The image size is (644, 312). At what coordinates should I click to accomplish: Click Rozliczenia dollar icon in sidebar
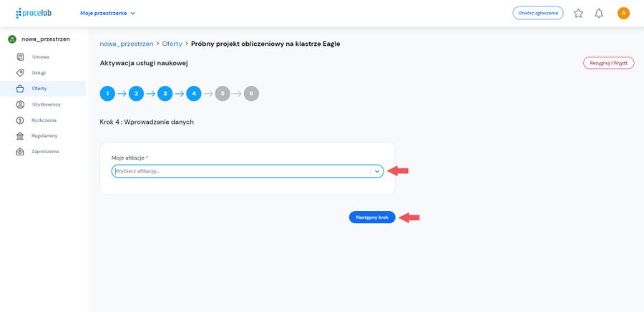tap(20, 120)
